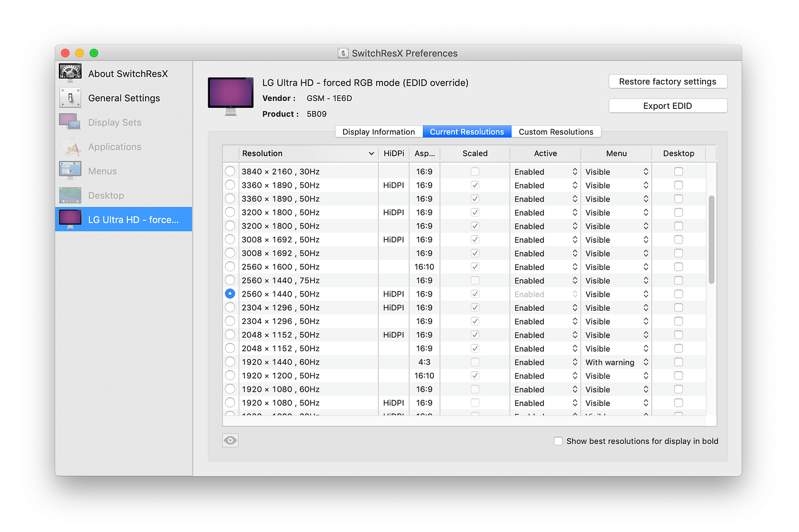The height and width of the screenshot is (532, 799).
Task: Open Menu dropdown for 1920 × 1200, 50Hz
Action: point(616,376)
